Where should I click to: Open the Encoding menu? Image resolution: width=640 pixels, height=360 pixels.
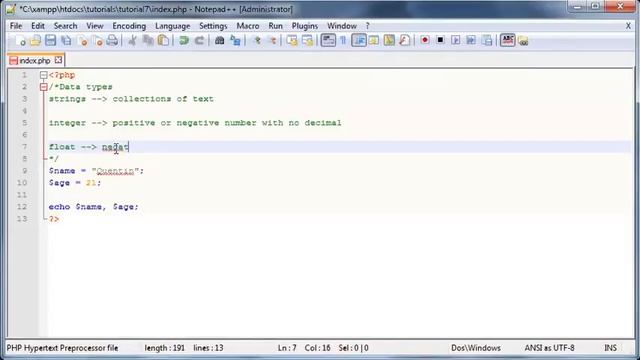[x=129, y=26]
